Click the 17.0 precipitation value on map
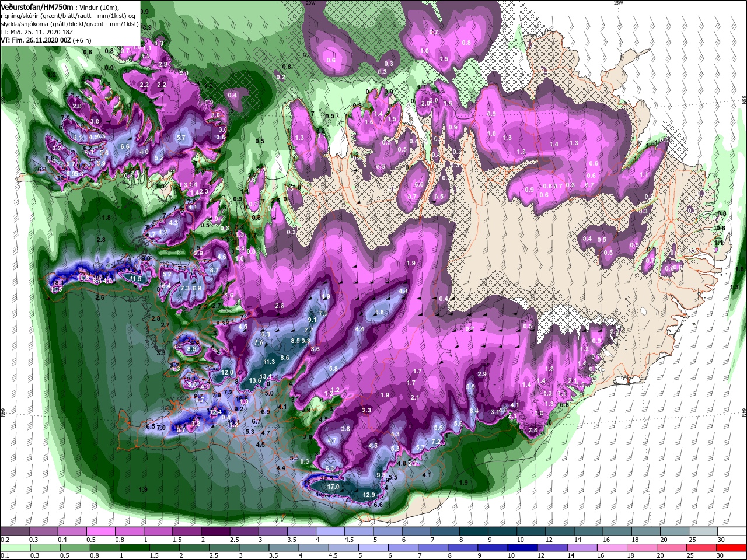Image resolution: width=747 pixels, height=560 pixels. [x=333, y=487]
